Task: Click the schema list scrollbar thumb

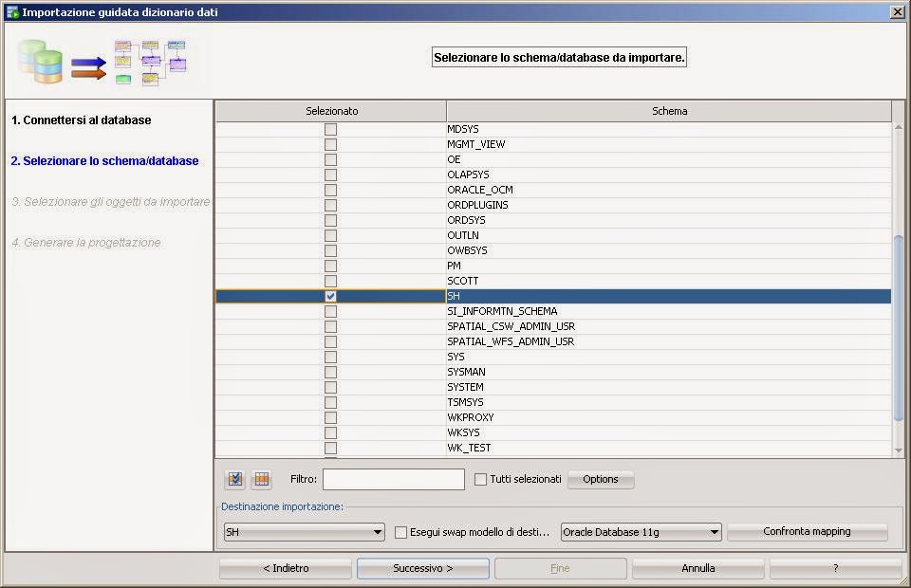Action: coord(899,328)
